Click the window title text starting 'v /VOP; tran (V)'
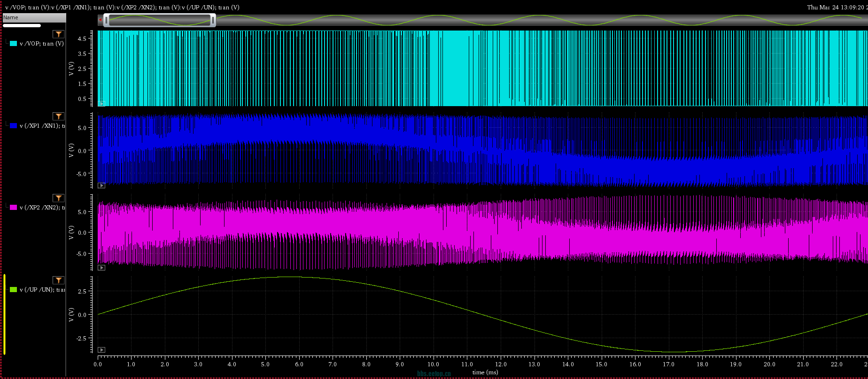The height and width of the screenshot is (379, 868). (122, 7)
